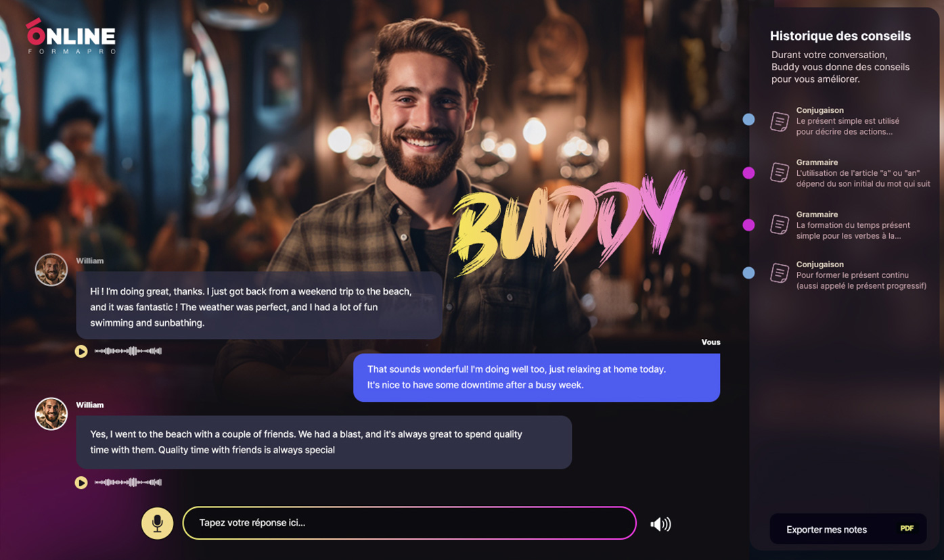Click the blue Vous reply bubble
This screenshot has width=944, height=560.
[x=537, y=377]
